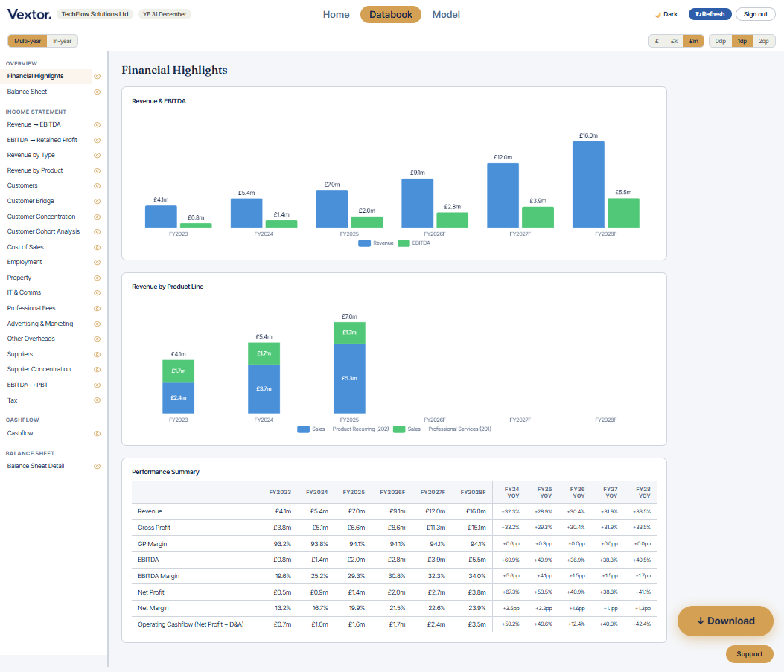Screen dimensions: 784x672
Task: Click Professional Services legend swatch
Action: pos(399,429)
